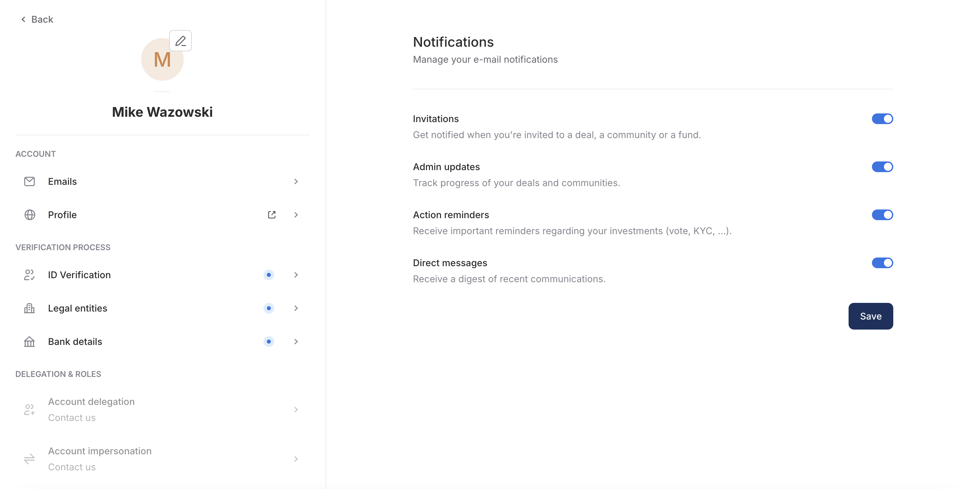Click the Emails envelope icon
Viewport: 980px width, 489px height.
[30, 181]
